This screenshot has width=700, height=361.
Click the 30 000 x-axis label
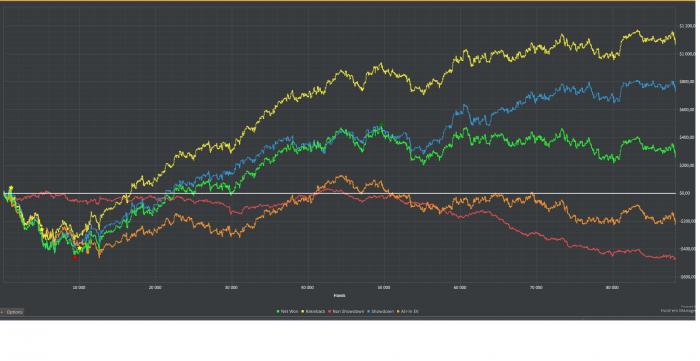[x=231, y=287]
